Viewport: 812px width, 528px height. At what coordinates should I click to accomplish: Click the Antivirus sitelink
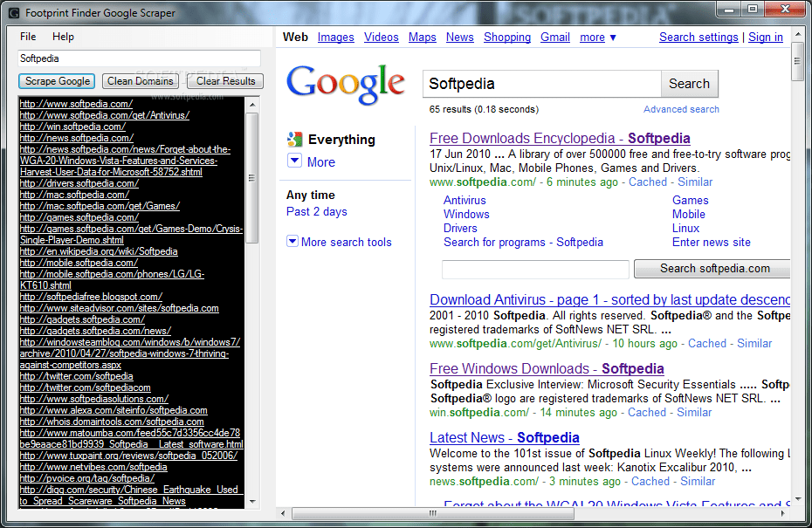(x=464, y=201)
